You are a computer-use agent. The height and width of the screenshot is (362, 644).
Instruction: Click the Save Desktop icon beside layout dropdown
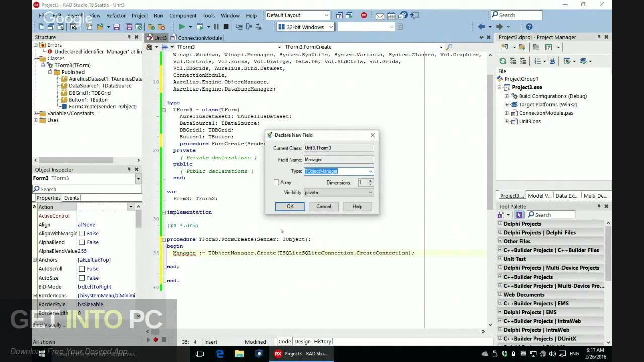[x=339, y=15]
